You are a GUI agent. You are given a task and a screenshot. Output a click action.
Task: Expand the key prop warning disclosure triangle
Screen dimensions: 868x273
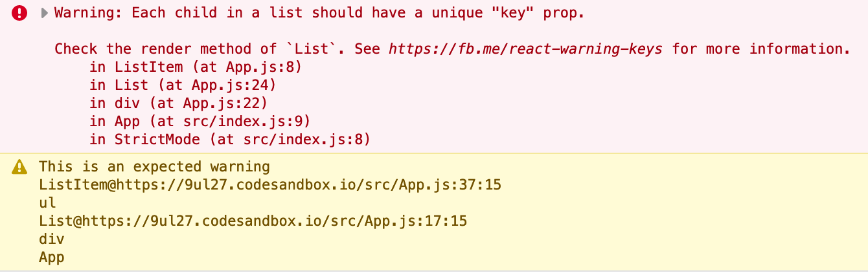44,13
